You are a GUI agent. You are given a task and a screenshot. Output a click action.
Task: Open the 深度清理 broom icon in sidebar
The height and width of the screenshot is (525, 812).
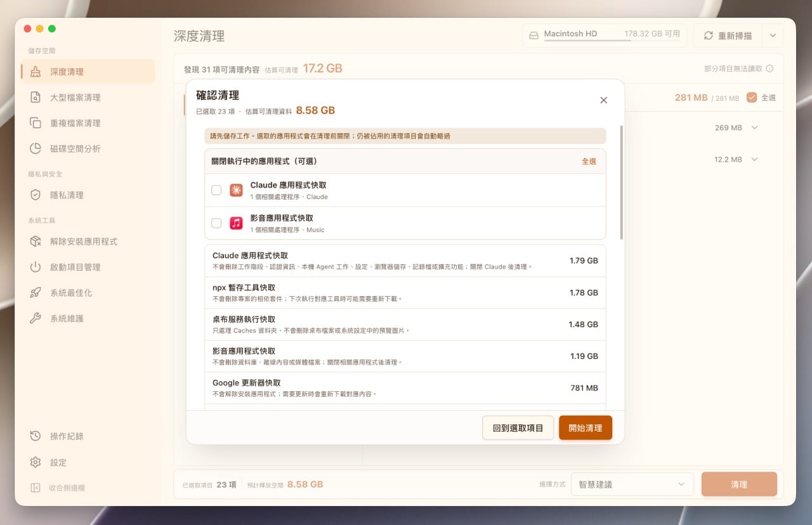point(36,72)
